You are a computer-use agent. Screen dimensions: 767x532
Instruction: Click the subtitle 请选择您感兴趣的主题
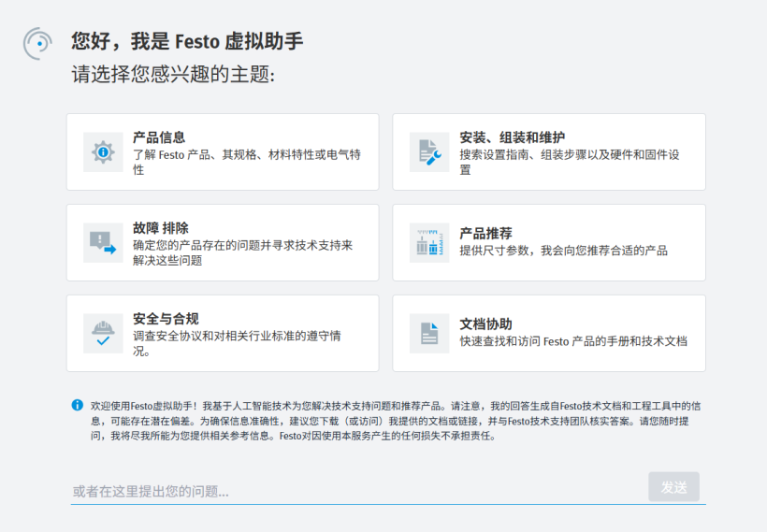pos(173,74)
